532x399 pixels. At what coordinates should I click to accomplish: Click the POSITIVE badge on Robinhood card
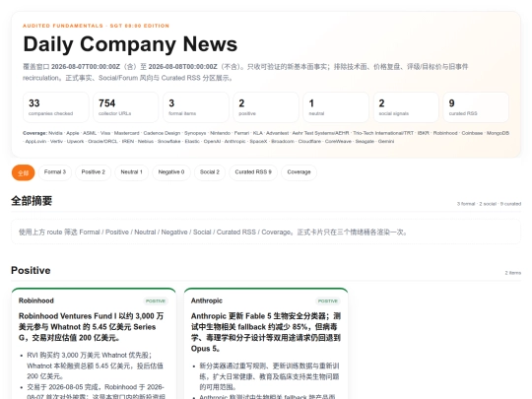(156, 300)
